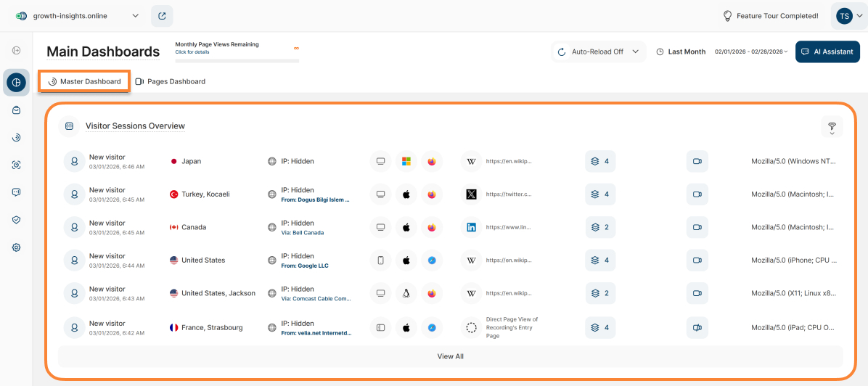Open the dashboards icon in the left sidebar

click(16, 83)
